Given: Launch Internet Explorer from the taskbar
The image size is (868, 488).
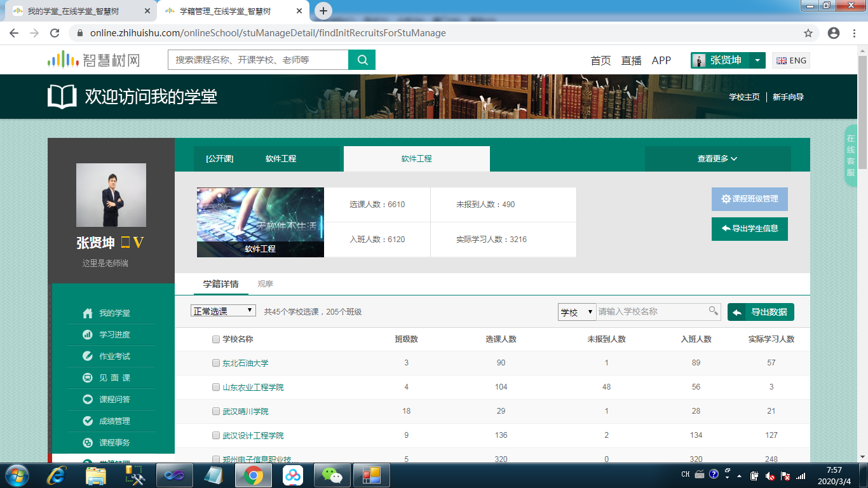Looking at the screenshot, I should tap(58, 475).
